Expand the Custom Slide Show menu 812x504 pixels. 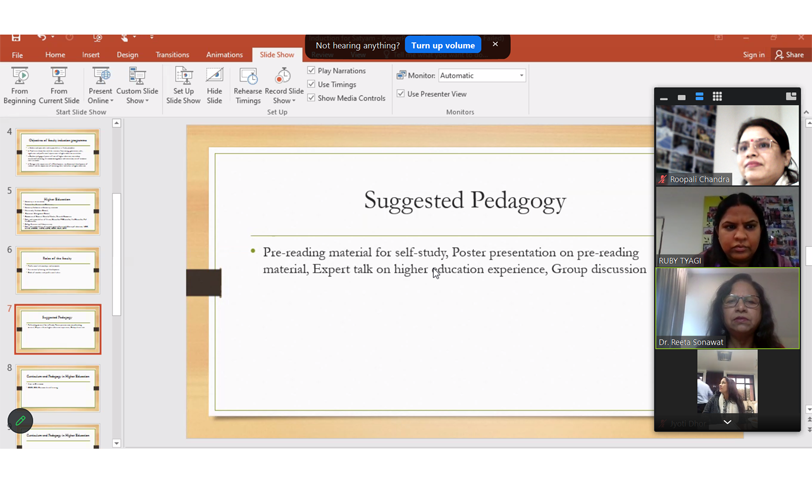[x=137, y=100]
